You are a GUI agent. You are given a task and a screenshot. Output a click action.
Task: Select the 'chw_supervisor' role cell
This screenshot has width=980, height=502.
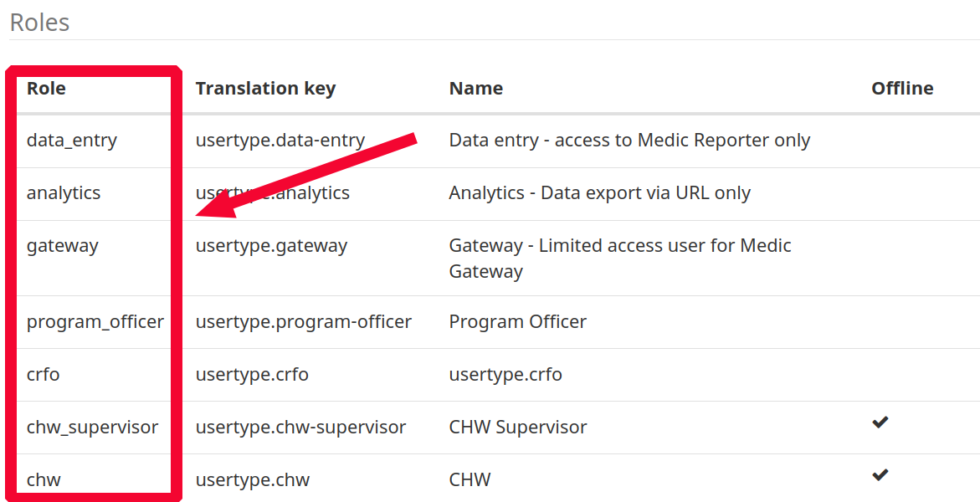pyautogui.click(x=93, y=428)
